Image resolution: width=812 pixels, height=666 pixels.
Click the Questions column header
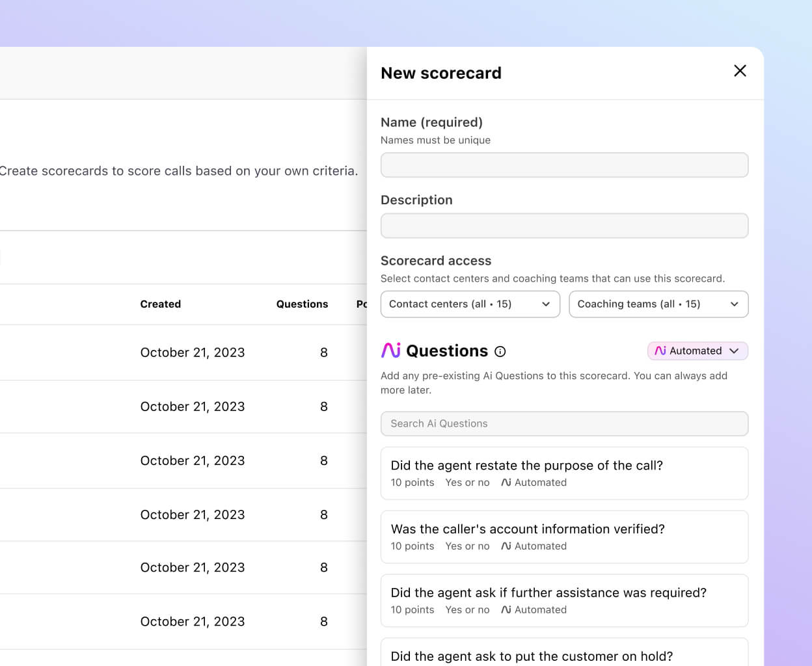302,304
